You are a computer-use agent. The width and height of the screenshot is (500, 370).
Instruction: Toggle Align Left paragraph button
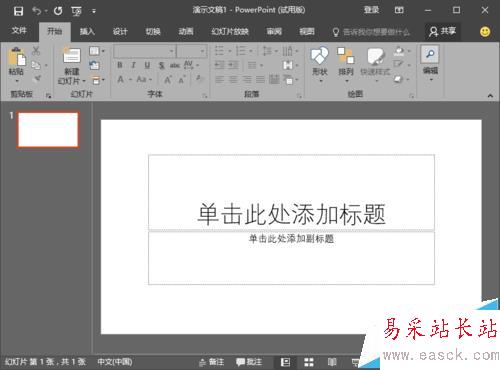[219, 80]
